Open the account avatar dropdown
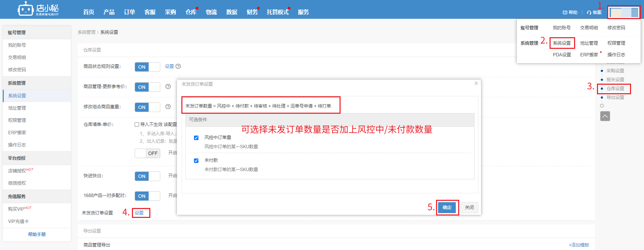This screenshot has width=644, height=250. (x=624, y=13)
